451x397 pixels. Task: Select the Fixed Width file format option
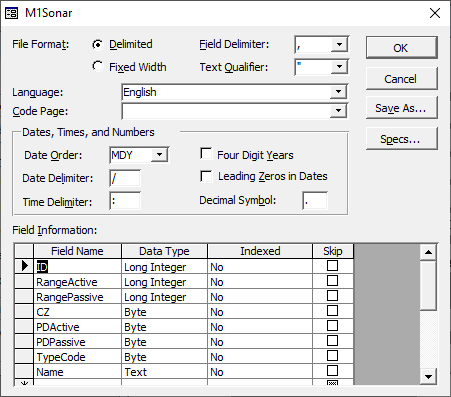click(98, 66)
